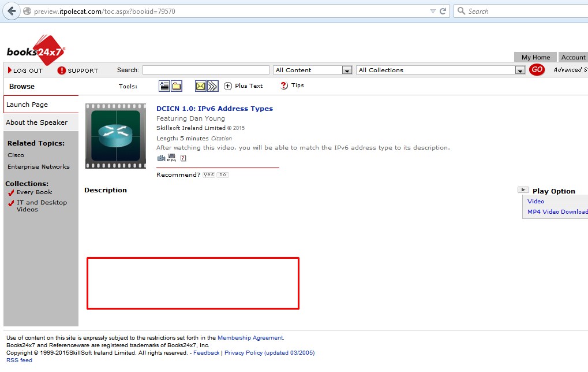The image size is (588, 372).
Task: Open the My Home tab
Action: pyautogui.click(x=535, y=57)
